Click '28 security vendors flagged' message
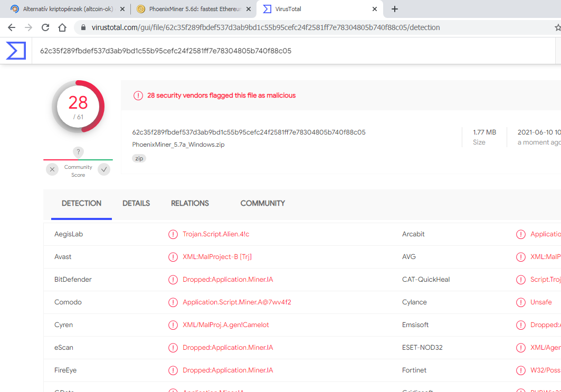561x392 pixels. pyautogui.click(x=222, y=95)
